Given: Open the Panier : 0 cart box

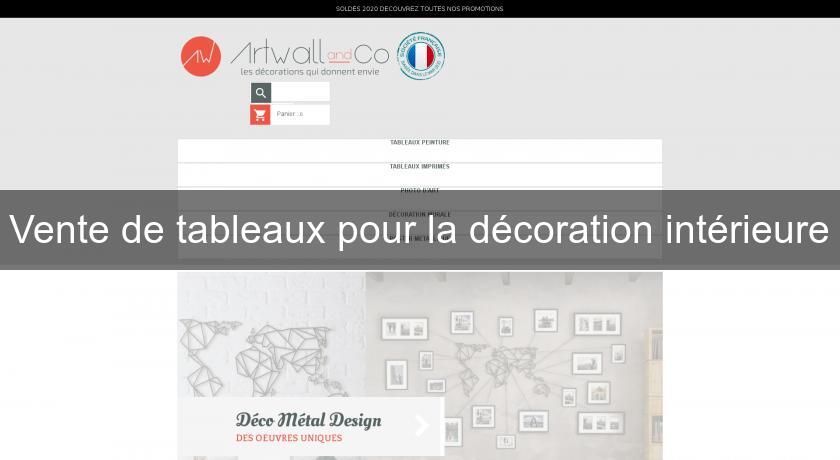Looking at the screenshot, I should (x=300, y=115).
